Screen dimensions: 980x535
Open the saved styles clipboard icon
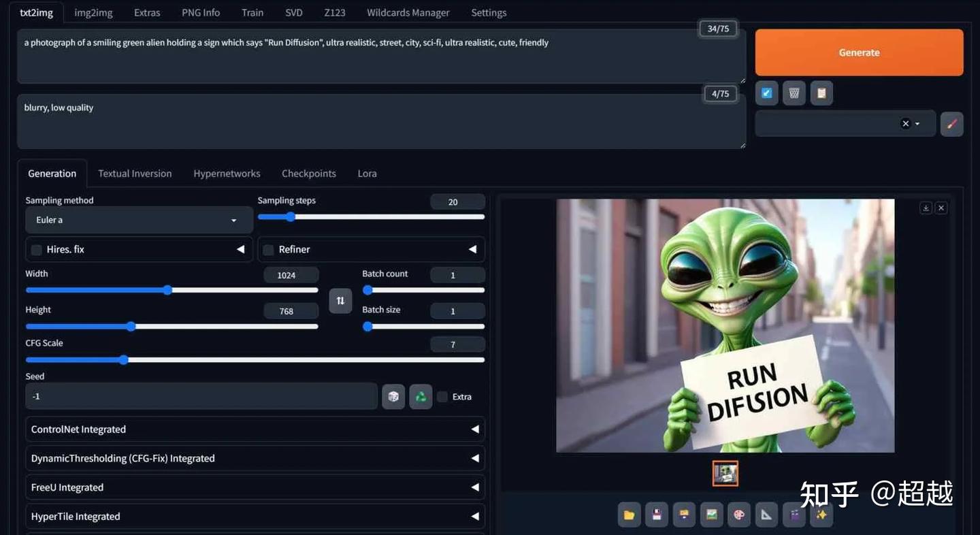pyautogui.click(x=821, y=93)
